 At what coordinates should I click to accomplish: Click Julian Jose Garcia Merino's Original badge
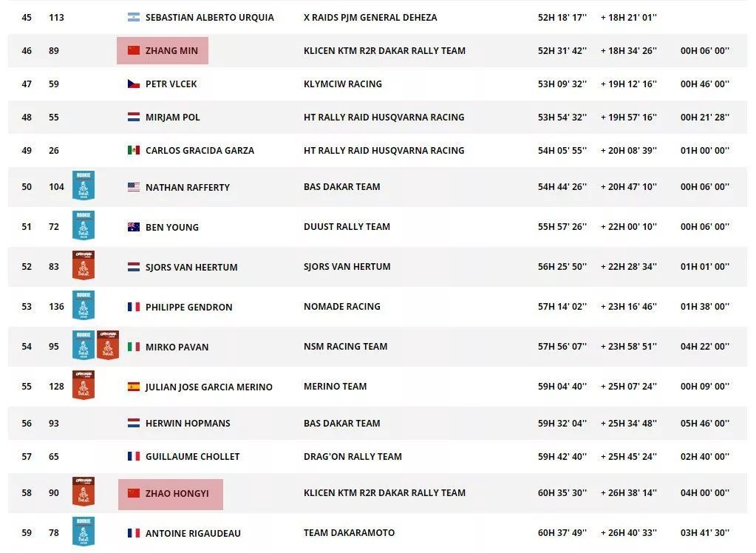(x=84, y=385)
